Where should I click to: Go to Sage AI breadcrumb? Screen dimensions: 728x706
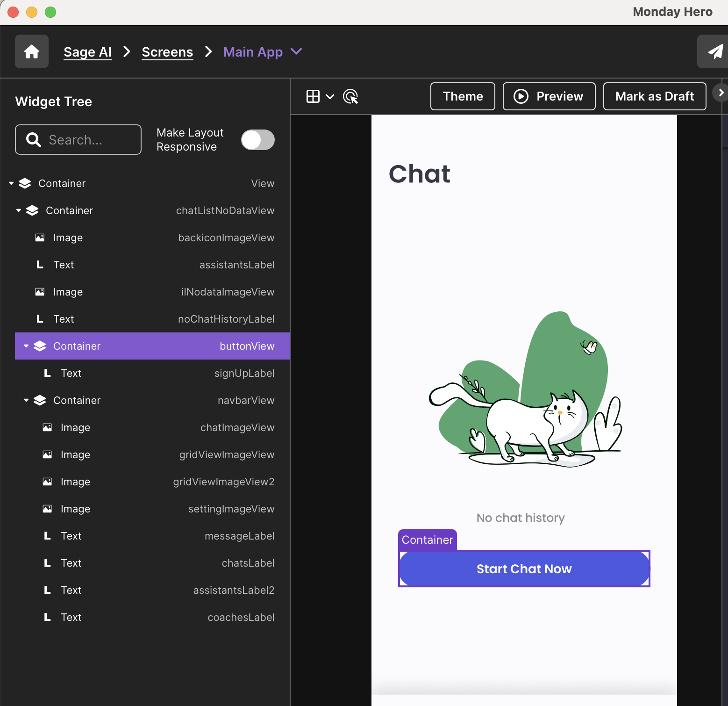coord(87,52)
